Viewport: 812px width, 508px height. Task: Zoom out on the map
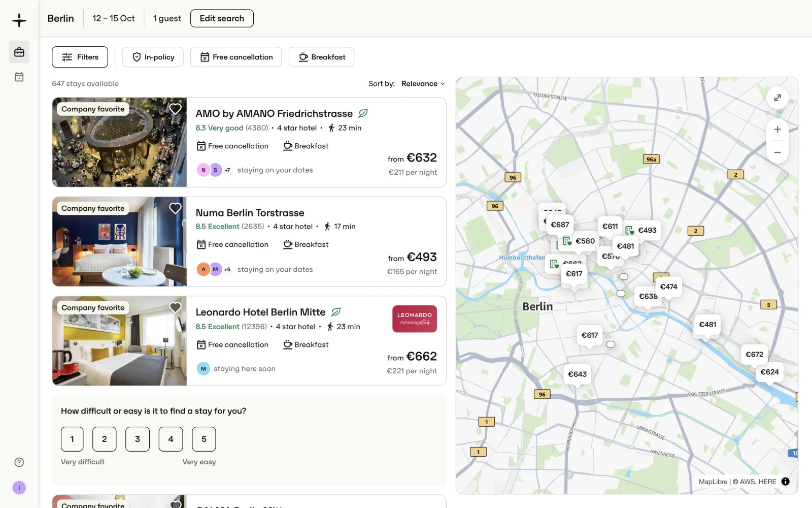(x=777, y=152)
